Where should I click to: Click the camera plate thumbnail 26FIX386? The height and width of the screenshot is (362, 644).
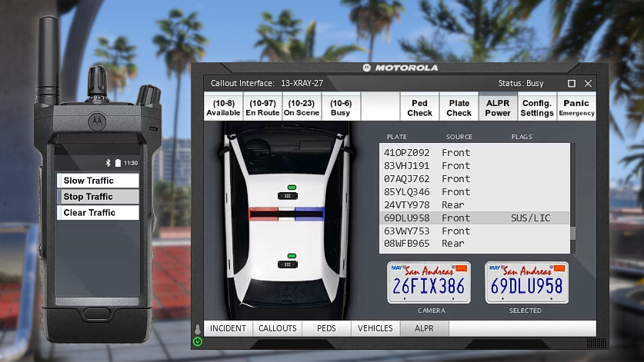429,283
